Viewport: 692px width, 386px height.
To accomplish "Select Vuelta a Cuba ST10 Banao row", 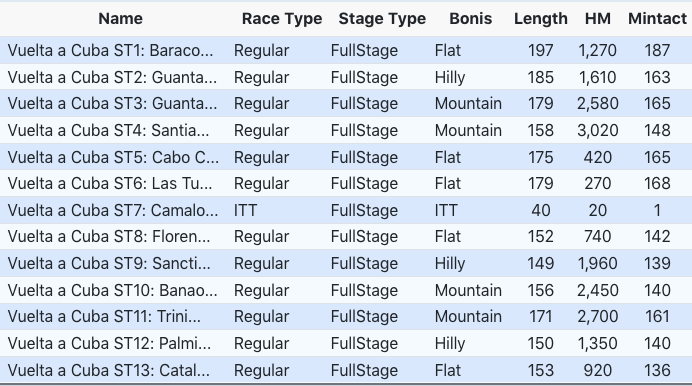I will point(346,290).
